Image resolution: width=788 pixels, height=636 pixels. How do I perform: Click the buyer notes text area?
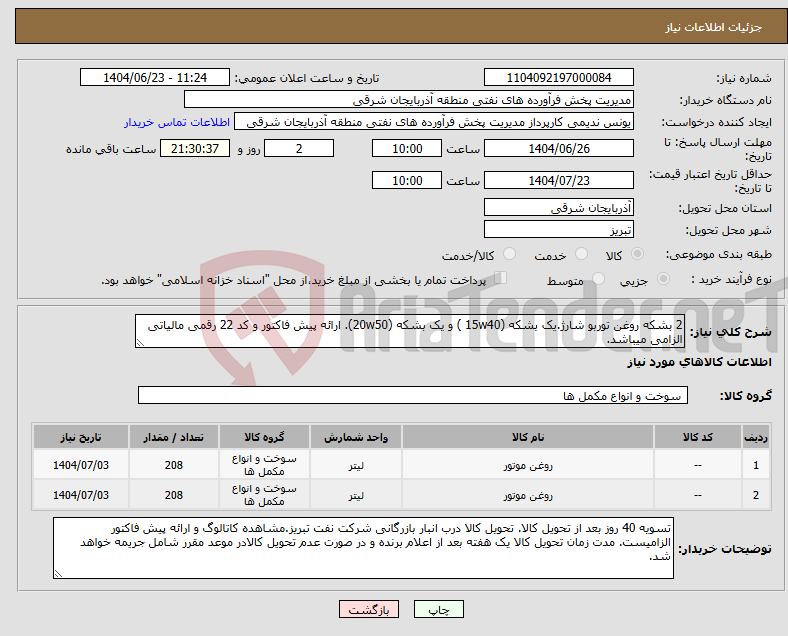363,548
